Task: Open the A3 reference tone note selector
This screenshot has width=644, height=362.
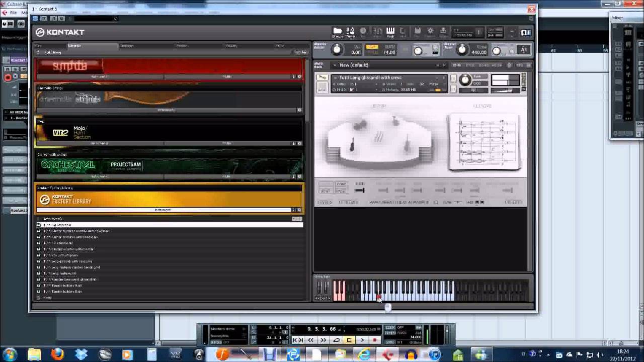Action: tap(523, 50)
